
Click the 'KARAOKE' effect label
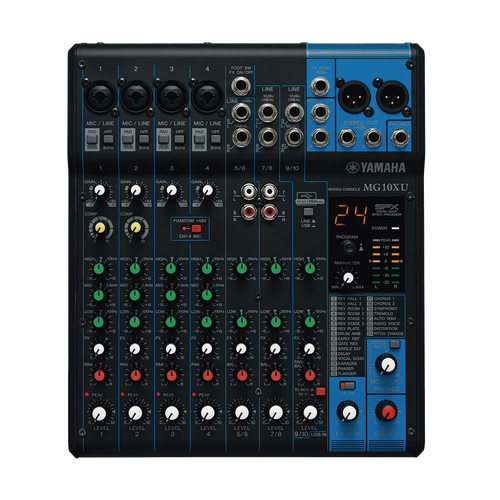pyautogui.click(x=346, y=363)
